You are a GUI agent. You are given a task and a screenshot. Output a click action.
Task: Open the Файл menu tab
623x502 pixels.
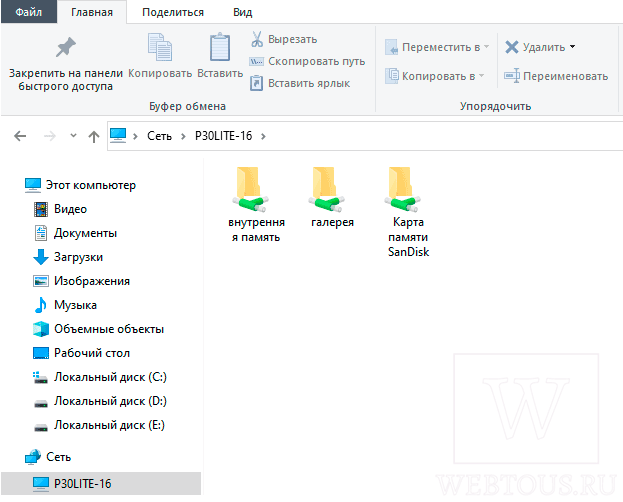29,12
